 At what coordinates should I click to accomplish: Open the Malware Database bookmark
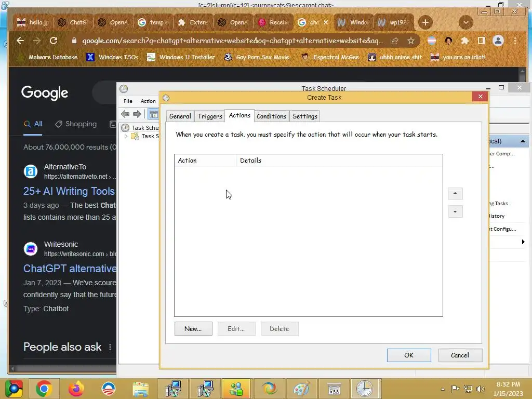pyautogui.click(x=48, y=57)
